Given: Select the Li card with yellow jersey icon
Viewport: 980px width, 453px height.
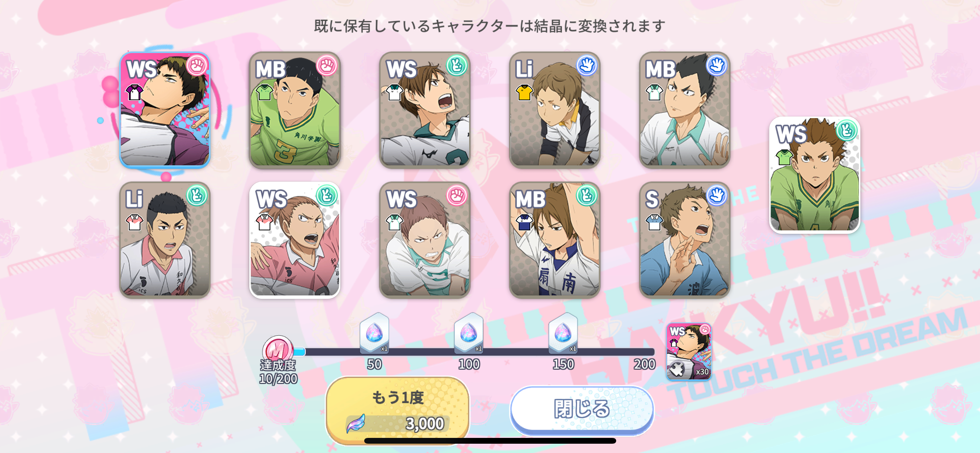Looking at the screenshot, I should (x=555, y=110).
